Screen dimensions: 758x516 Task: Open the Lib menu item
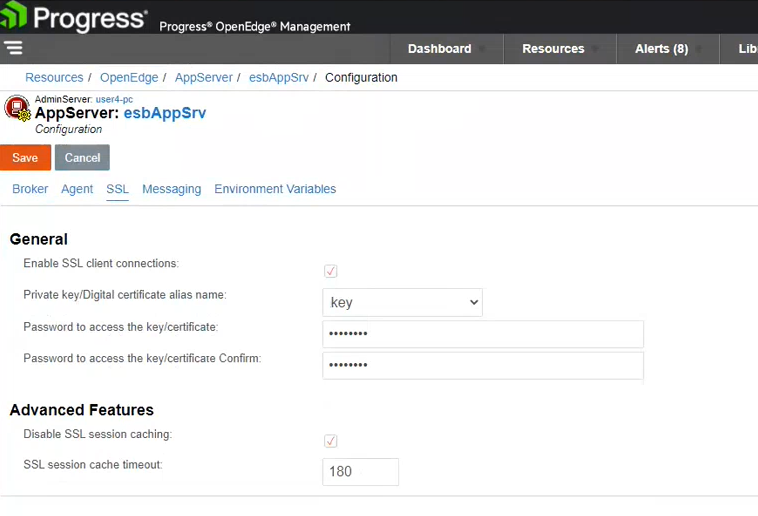[740, 49]
